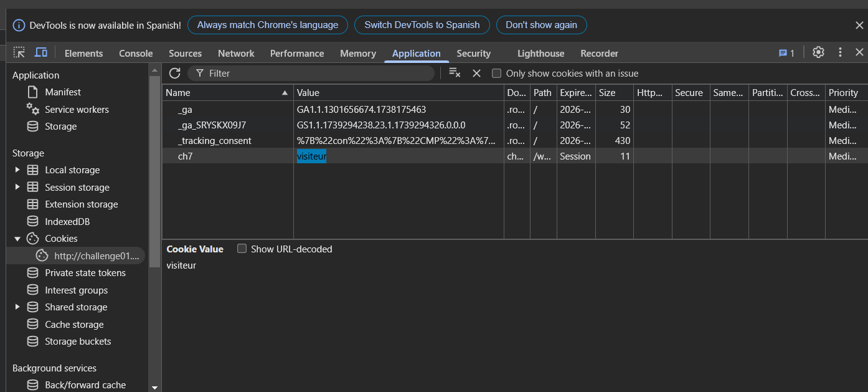Toggle the device toolbar icon
This screenshot has height=392, width=868.
41,53
